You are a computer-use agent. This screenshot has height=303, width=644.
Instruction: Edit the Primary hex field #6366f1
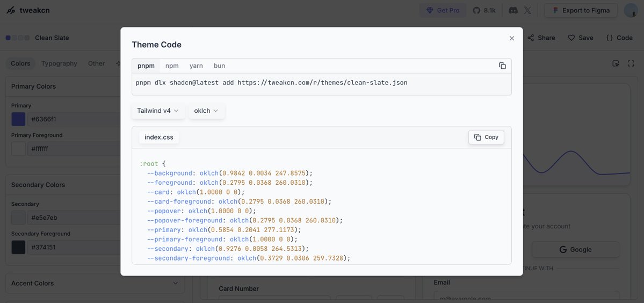coord(74,119)
